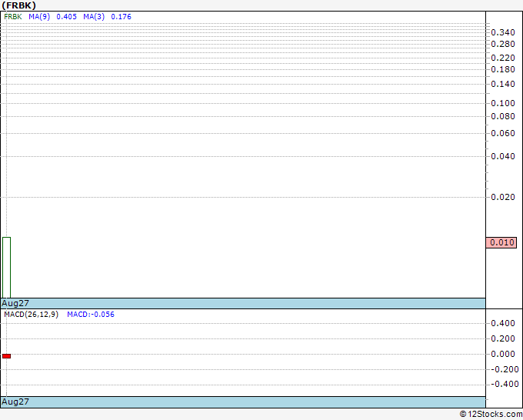
Task: Click the 0.140 price axis label
Action: coord(503,84)
